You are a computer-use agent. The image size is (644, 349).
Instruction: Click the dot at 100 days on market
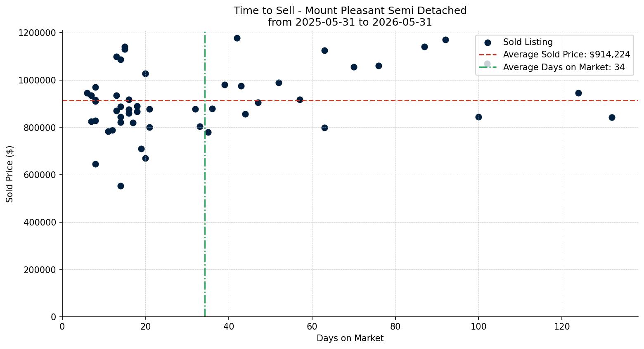(x=478, y=117)
